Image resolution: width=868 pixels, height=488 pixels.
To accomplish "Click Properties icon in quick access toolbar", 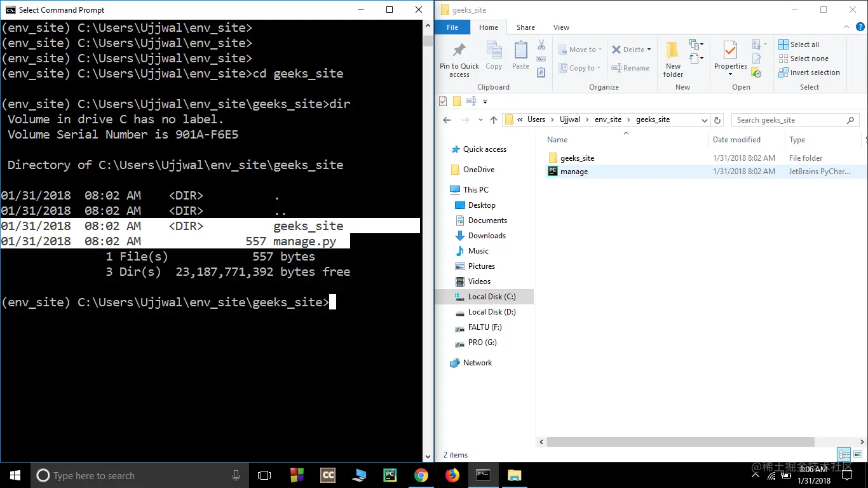I will pos(444,101).
